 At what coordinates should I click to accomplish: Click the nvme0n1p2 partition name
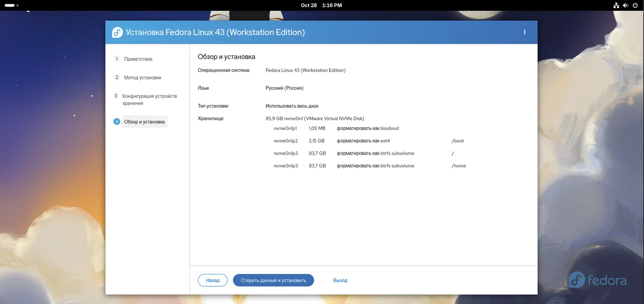(x=286, y=141)
